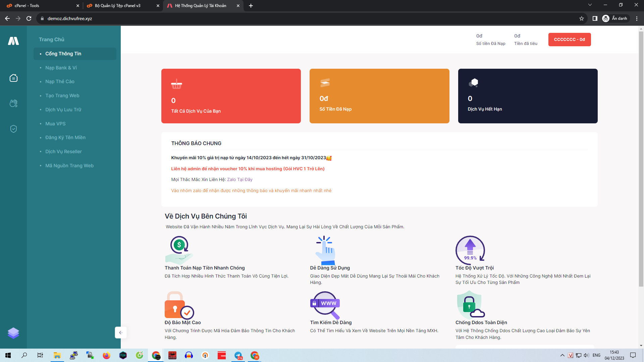The width and height of the screenshot is (644, 362).
Task: Open the Zalo Tại Đây link
Action: (239, 179)
